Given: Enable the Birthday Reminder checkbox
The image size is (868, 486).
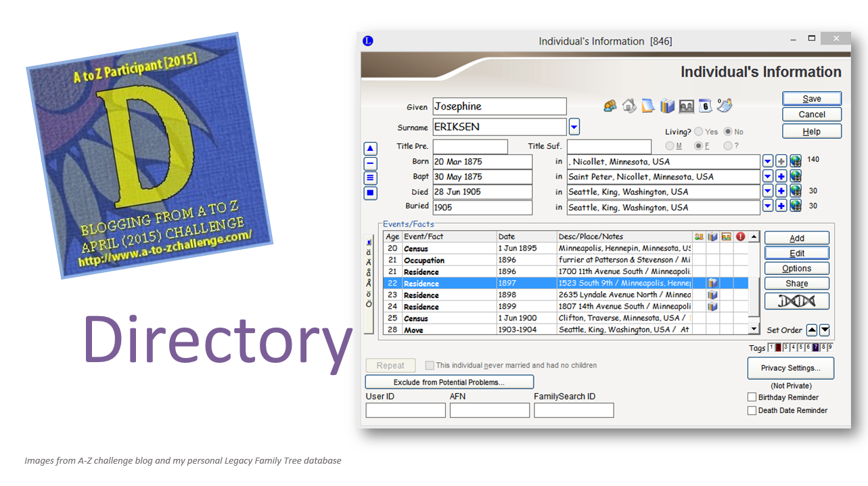Looking at the screenshot, I should coord(752,397).
